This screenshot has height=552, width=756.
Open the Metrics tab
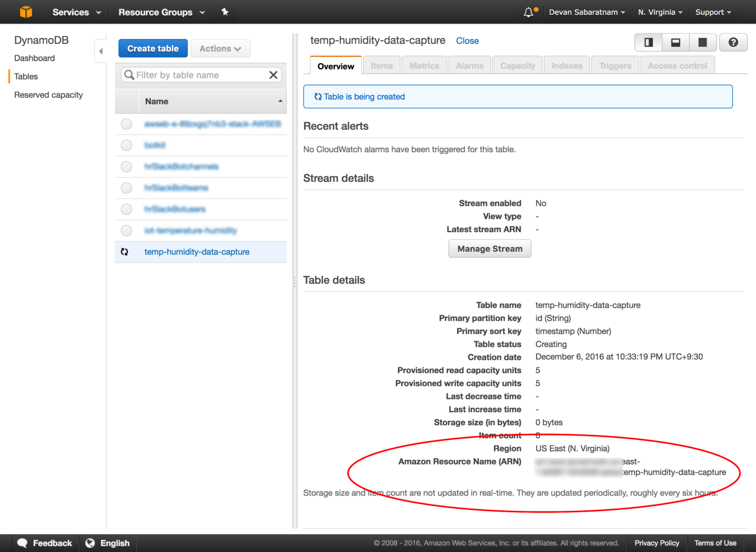[x=424, y=65]
